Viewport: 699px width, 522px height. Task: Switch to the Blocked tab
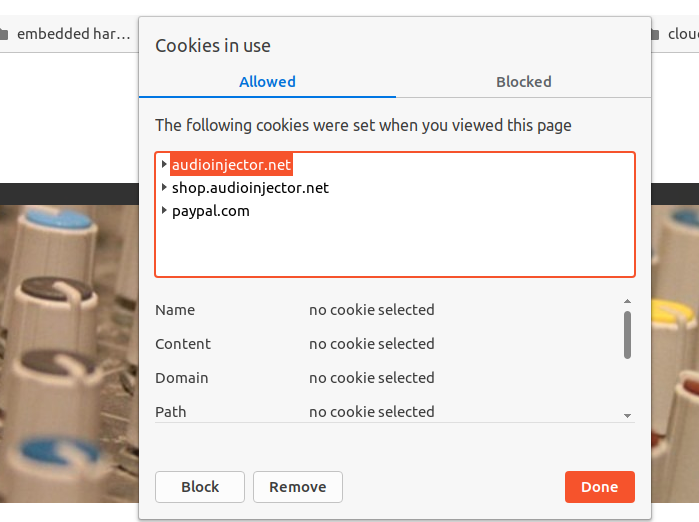point(523,82)
